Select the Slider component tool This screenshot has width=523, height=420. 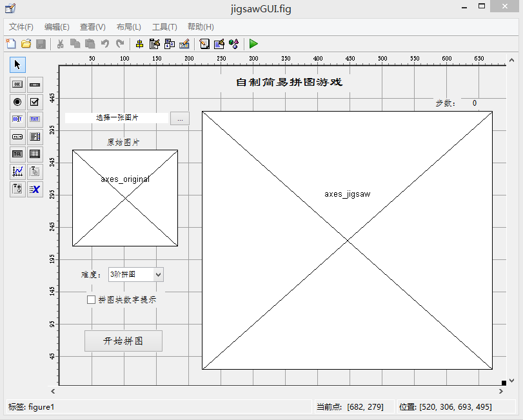pyautogui.click(x=35, y=85)
